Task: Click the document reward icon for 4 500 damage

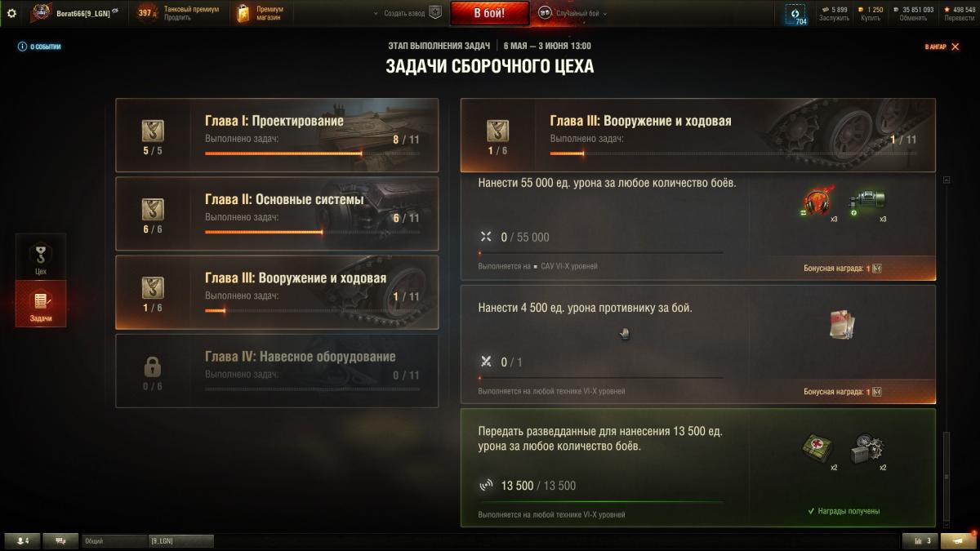Action: 843,325
